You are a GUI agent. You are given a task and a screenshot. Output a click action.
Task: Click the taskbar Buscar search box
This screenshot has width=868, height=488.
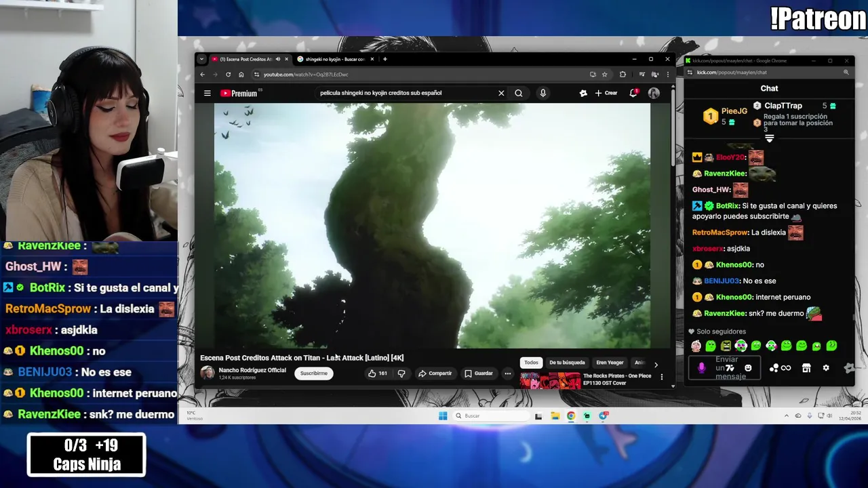[492, 415]
